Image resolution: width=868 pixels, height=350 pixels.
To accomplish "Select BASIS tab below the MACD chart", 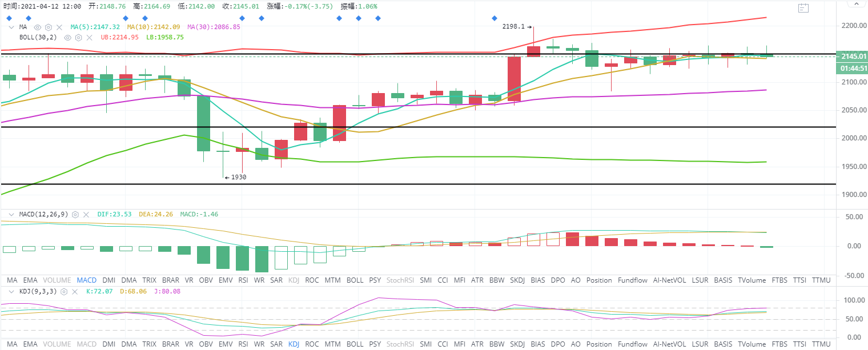I will pos(723,280).
